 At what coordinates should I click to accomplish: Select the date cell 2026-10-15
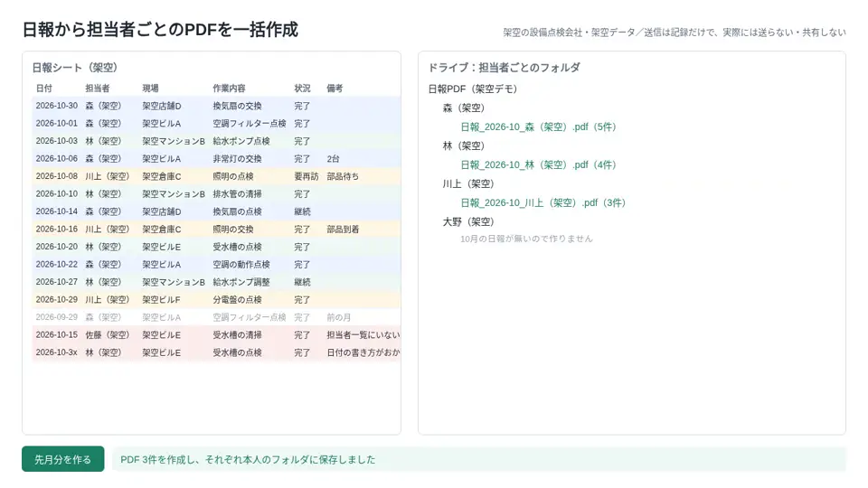pyautogui.click(x=56, y=335)
